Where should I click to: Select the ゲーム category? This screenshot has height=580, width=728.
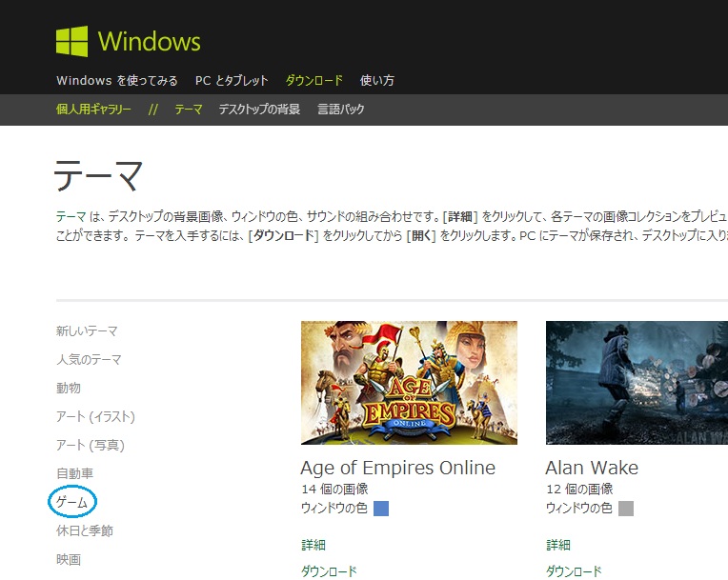[x=72, y=502]
